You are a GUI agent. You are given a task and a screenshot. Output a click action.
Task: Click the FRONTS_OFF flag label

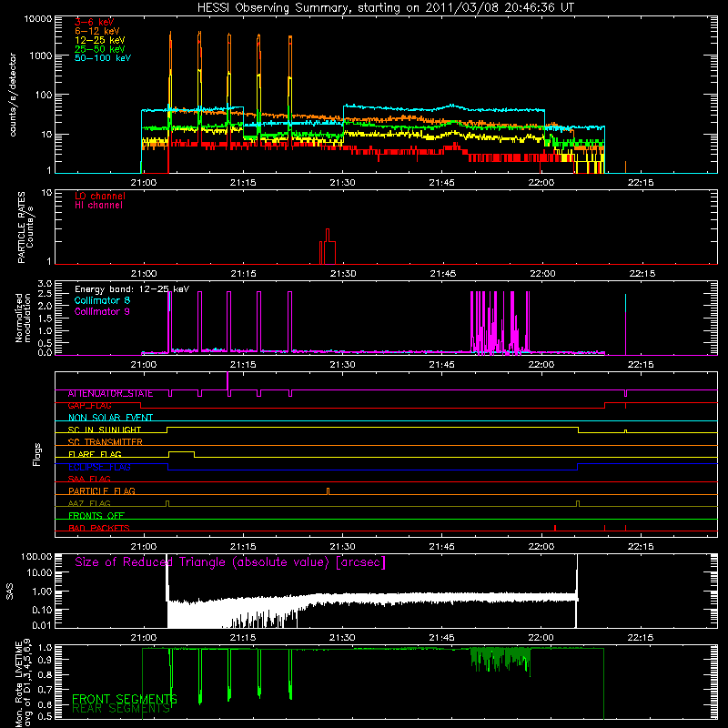96,516
